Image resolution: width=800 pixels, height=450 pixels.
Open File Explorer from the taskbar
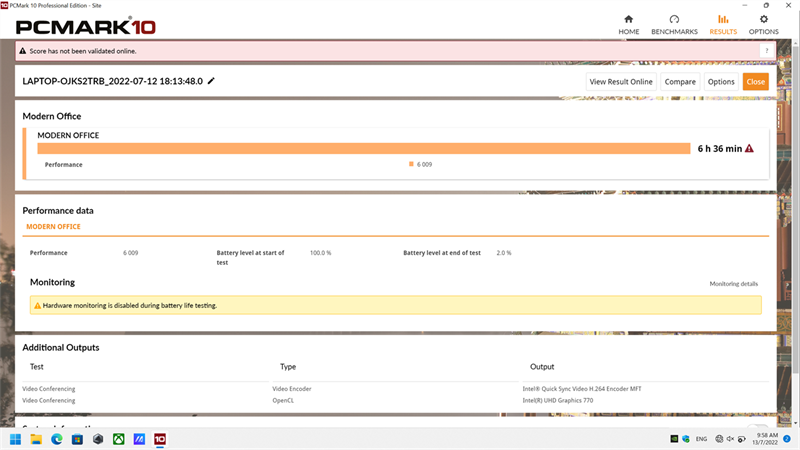pyautogui.click(x=36, y=439)
